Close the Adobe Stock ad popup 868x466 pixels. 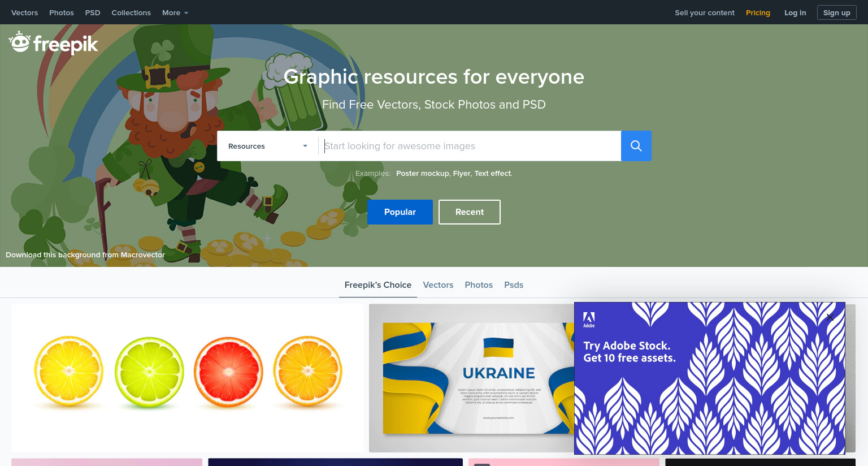tap(830, 317)
